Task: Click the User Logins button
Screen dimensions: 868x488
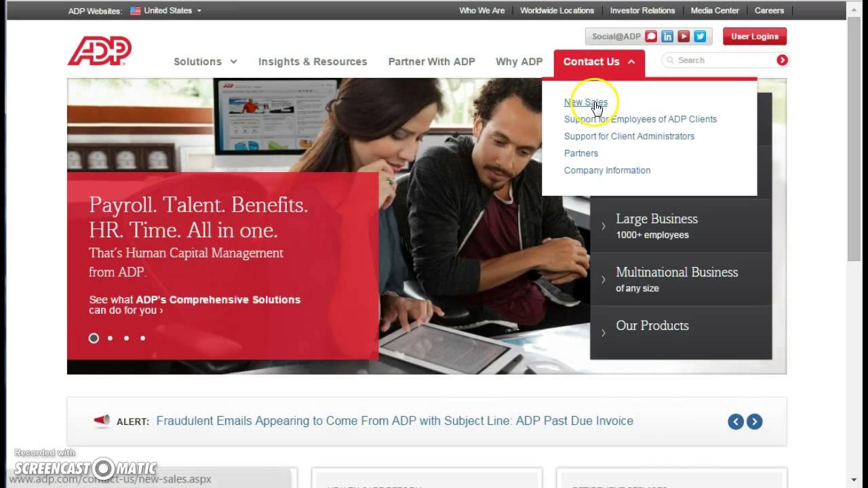Action: coord(755,37)
